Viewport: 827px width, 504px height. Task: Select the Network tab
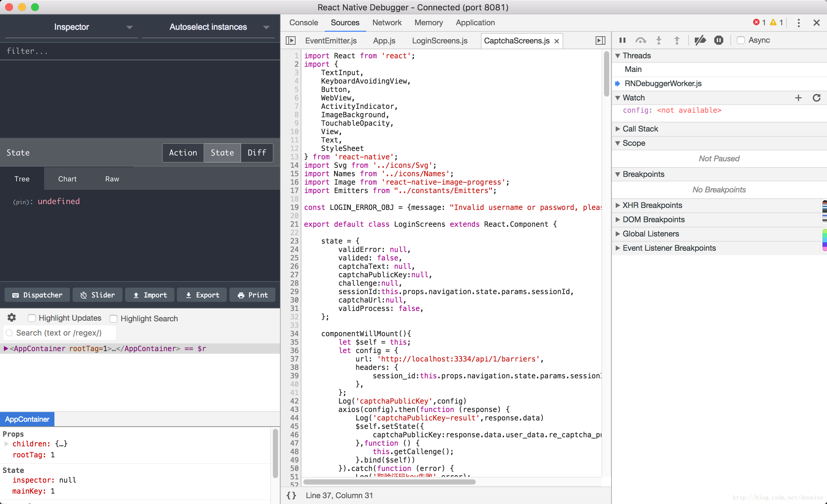pyautogui.click(x=388, y=22)
